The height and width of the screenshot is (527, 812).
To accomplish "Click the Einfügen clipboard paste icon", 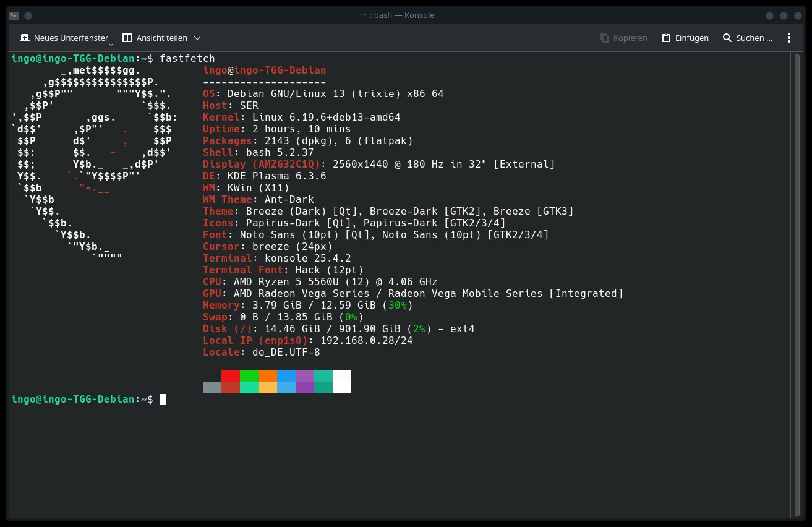I will point(666,38).
